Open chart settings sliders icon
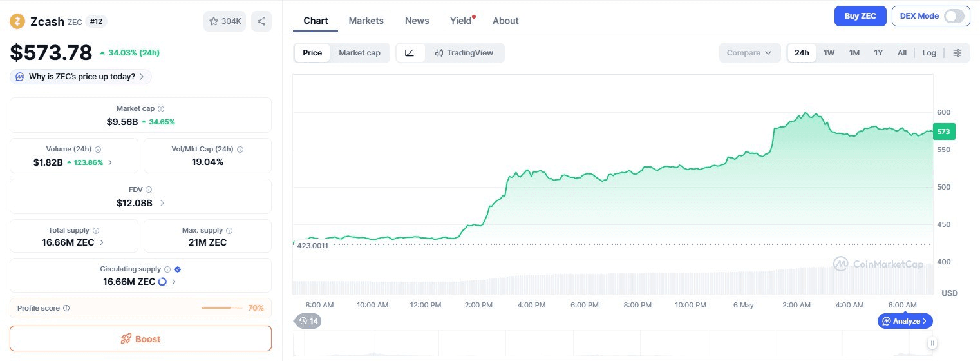The image size is (980, 361). pyautogui.click(x=957, y=53)
